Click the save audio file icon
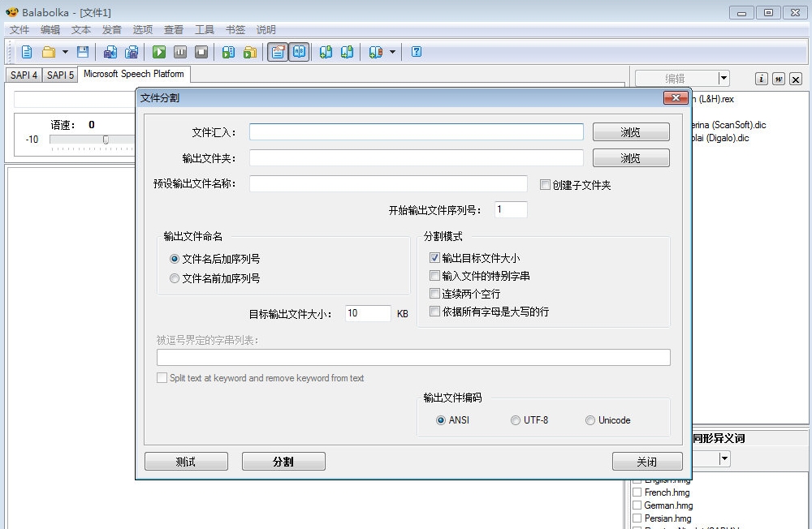The height and width of the screenshot is (529, 812). pos(110,52)
